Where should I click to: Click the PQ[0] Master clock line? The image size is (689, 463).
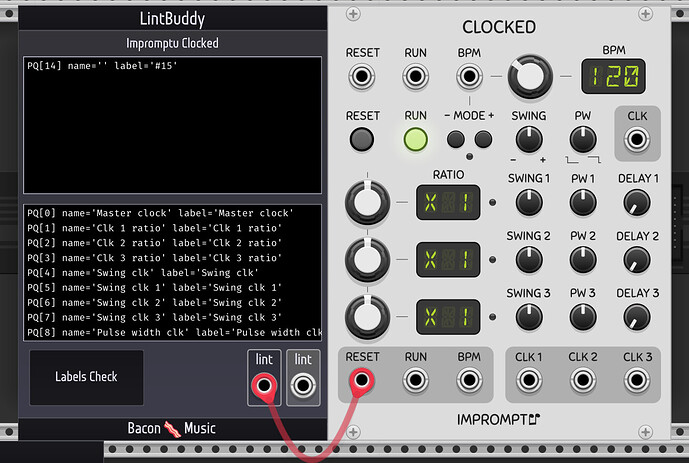[x=160, y=213]
